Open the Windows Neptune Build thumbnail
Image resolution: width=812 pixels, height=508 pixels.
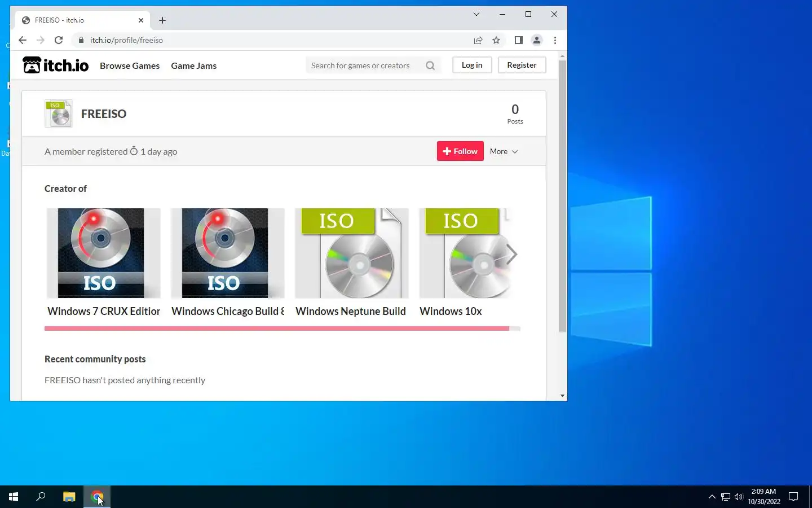pos(352,253)
